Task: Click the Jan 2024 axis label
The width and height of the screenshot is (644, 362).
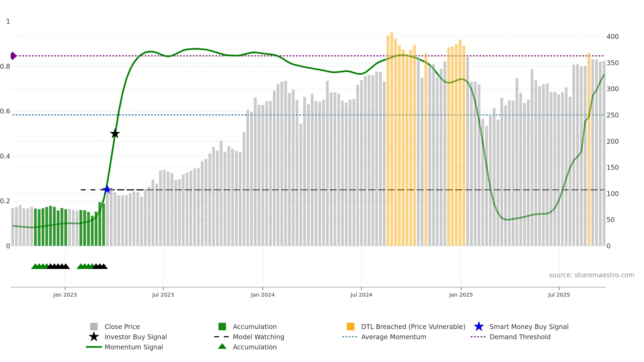Action: pyautogui.click(x=263, y=295)
